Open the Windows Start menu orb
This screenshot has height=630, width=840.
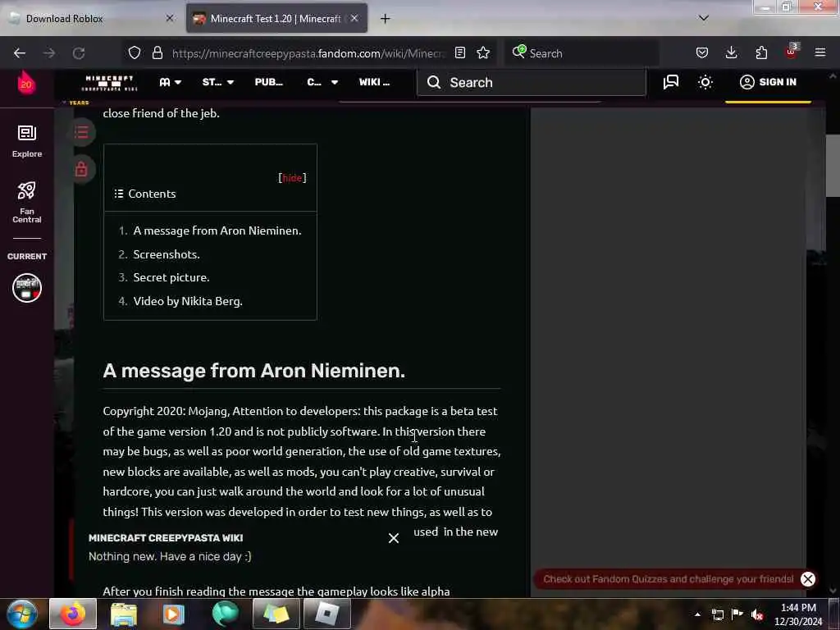pyautogui.click(x=21, y=614)
